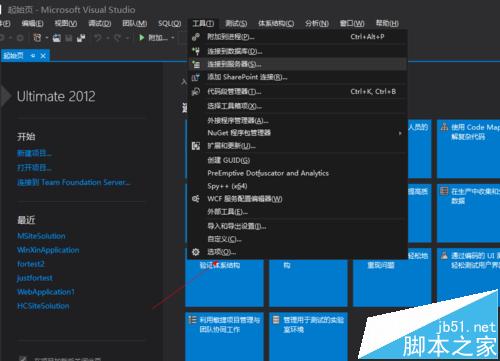Open recent project WinXinApplication
The image size is (500, 361).
point(48,250)
